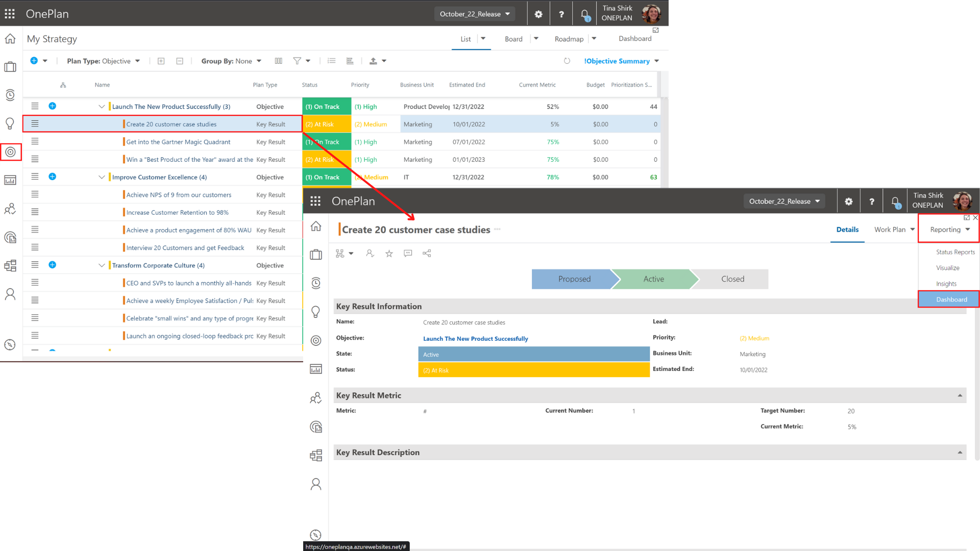This screenshot has height=551, width=980.
Task: Open the Reporting dropdown in detail panel
Action: click(949, 230)
